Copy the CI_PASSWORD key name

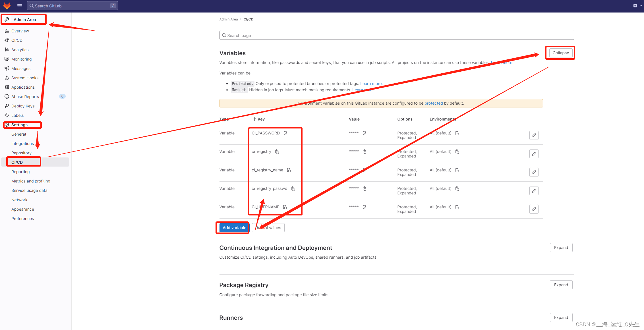pyautogui.click(x=285, y=133)
